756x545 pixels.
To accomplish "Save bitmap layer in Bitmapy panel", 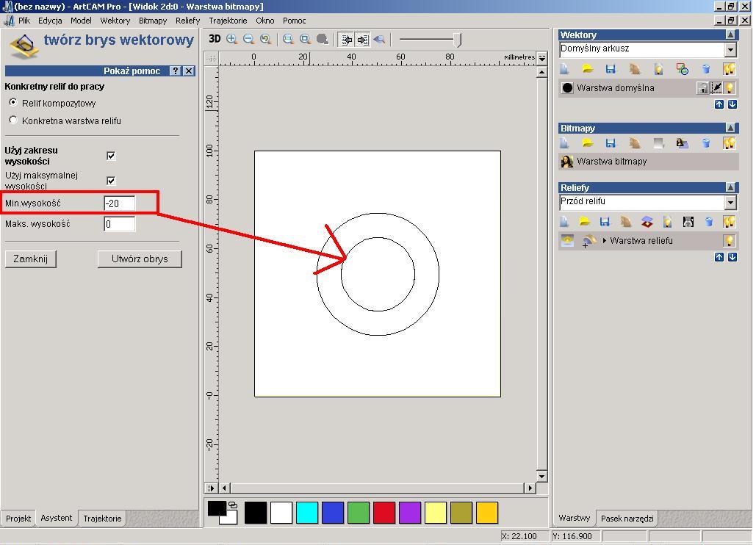I will tap(611, 143).
